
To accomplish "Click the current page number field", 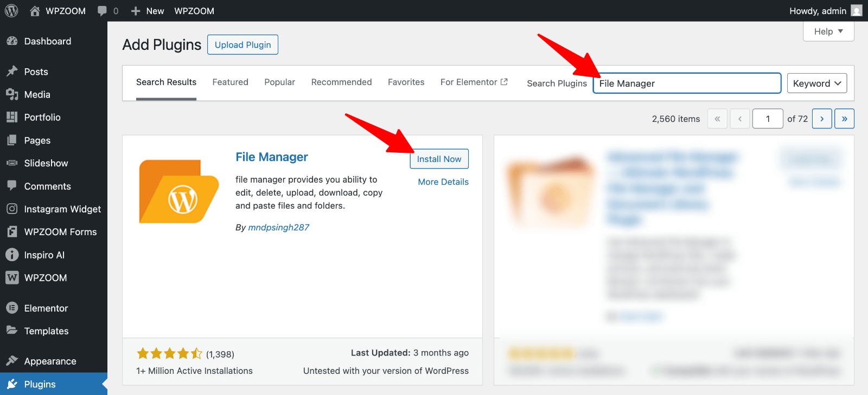I will coord(768,119).
